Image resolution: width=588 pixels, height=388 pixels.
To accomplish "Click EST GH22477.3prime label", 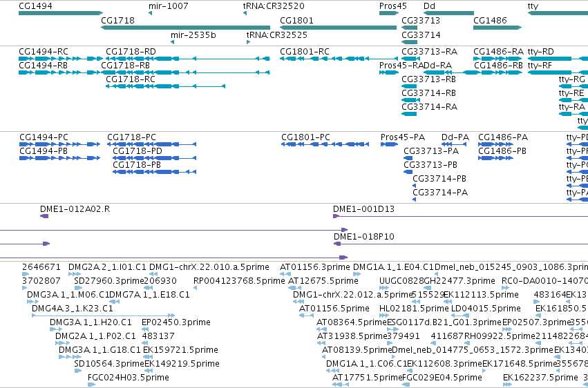I will pyautogui.click(x=459, y=281).
